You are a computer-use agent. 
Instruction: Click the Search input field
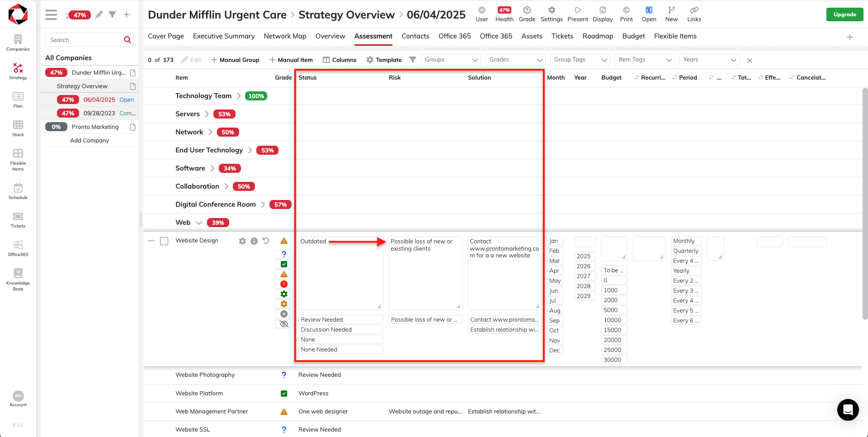pos(84,40)
